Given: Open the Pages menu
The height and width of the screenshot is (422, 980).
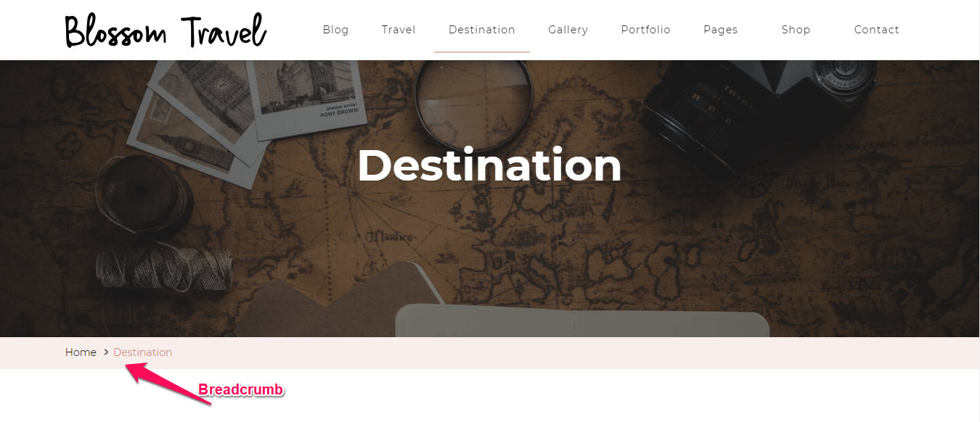Looking at the screenshot, I should (x=720, y=30).
